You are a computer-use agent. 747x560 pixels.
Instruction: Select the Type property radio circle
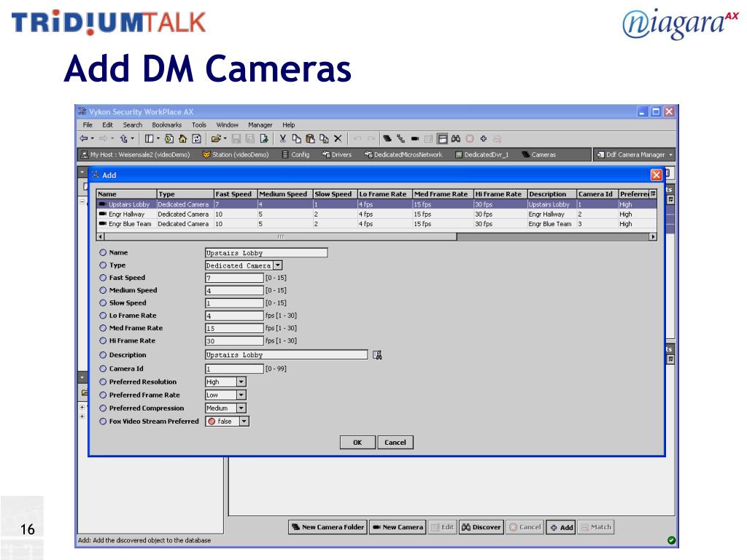[103, 265]
